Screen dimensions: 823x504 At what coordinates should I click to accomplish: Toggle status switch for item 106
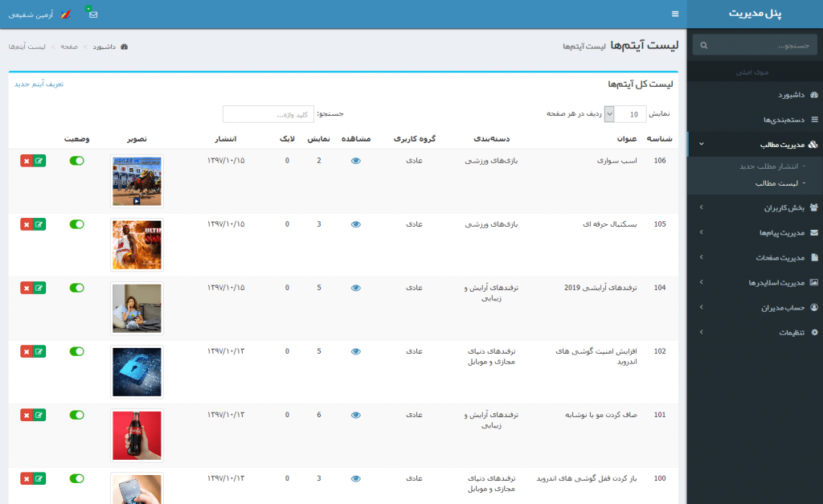76,161
